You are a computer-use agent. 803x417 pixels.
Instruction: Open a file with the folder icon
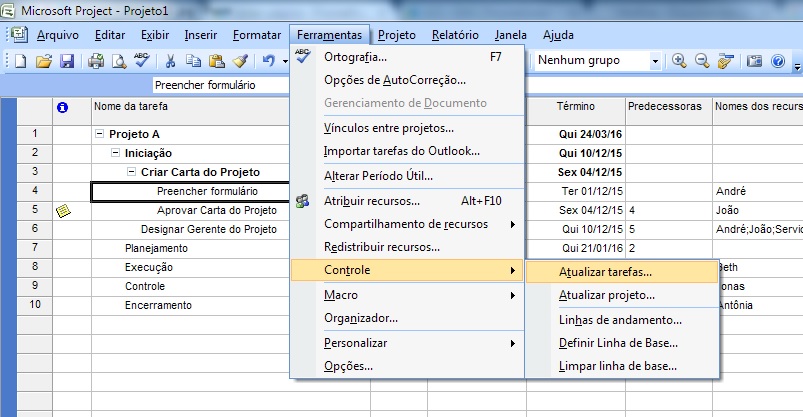[x=44, y=61]
